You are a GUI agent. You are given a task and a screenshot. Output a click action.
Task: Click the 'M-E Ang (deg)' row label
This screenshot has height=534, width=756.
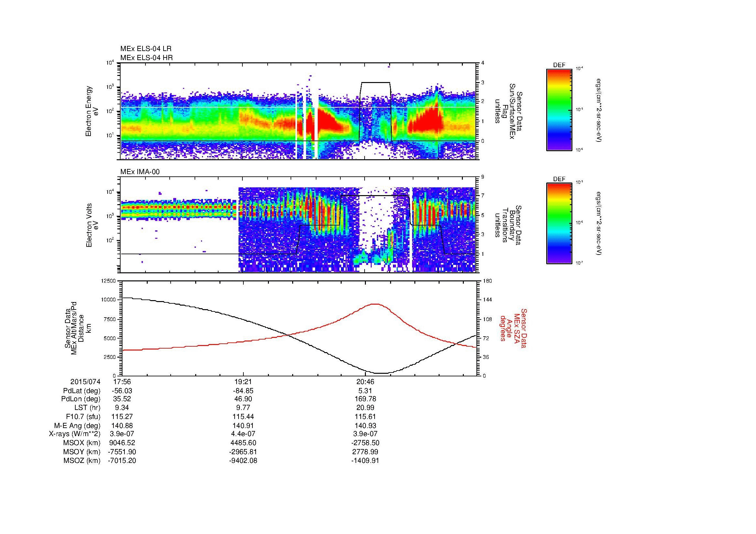click(x=77, y=425)
